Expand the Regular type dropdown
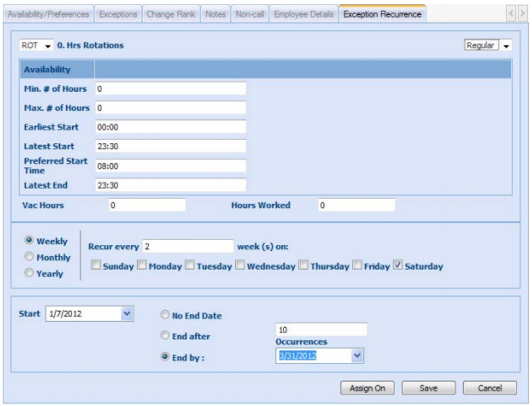Image resolution: width=532 pixels, height=406 pixels. [506, 45]
